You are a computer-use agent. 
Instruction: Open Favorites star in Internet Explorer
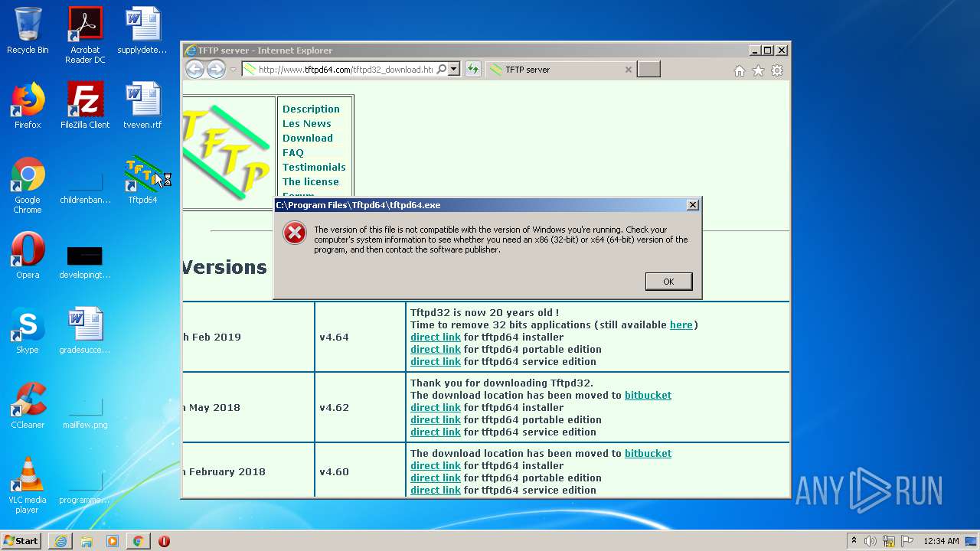click(x=758, y=70)
